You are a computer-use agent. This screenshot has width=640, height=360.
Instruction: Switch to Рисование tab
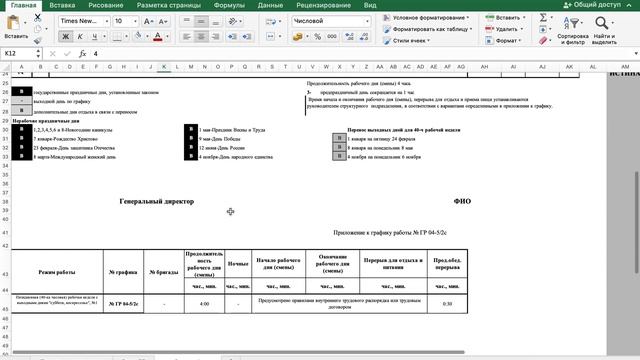pyautogui.click(x=106, y=5)
